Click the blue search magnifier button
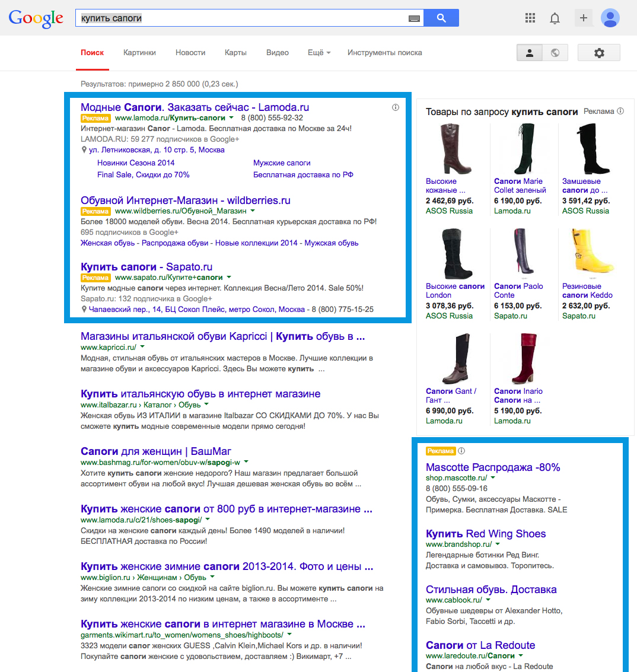Viewport: 637px width, 672px height. point(441,18)
